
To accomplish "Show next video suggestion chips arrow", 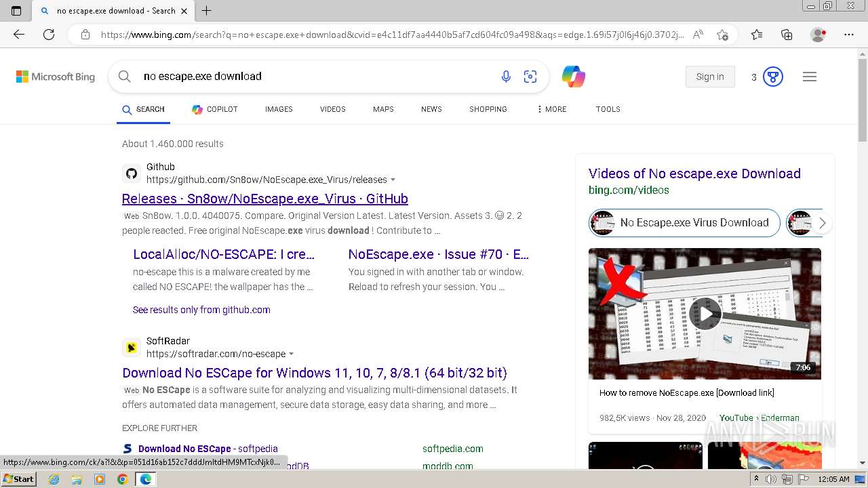I will click(x=822, y=223).
